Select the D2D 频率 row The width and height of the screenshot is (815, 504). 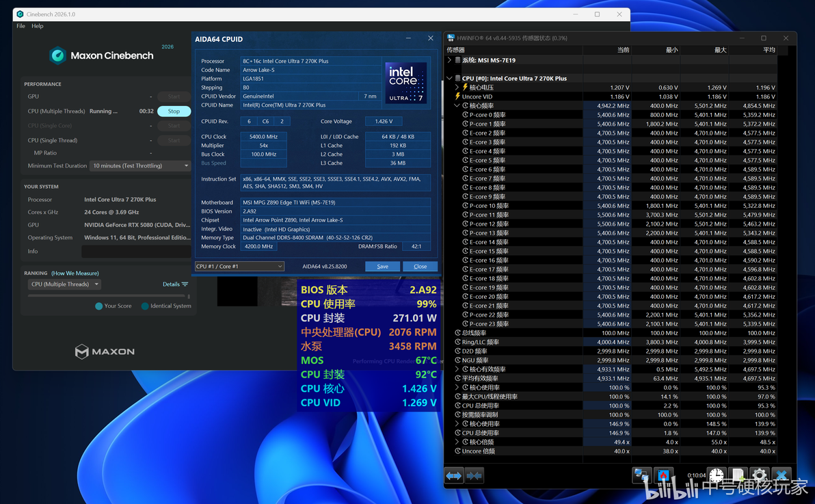(611, 351)
